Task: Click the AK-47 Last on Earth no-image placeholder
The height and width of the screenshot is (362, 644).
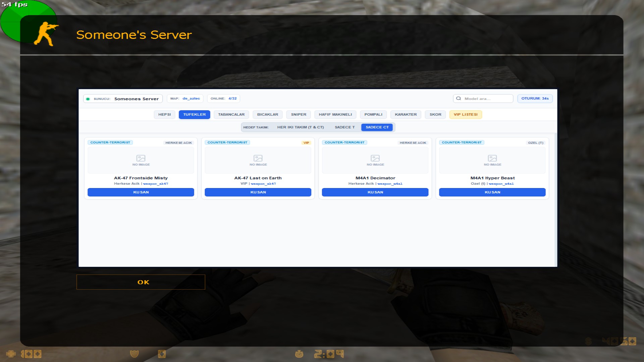Action: click(x=258, y=160)
